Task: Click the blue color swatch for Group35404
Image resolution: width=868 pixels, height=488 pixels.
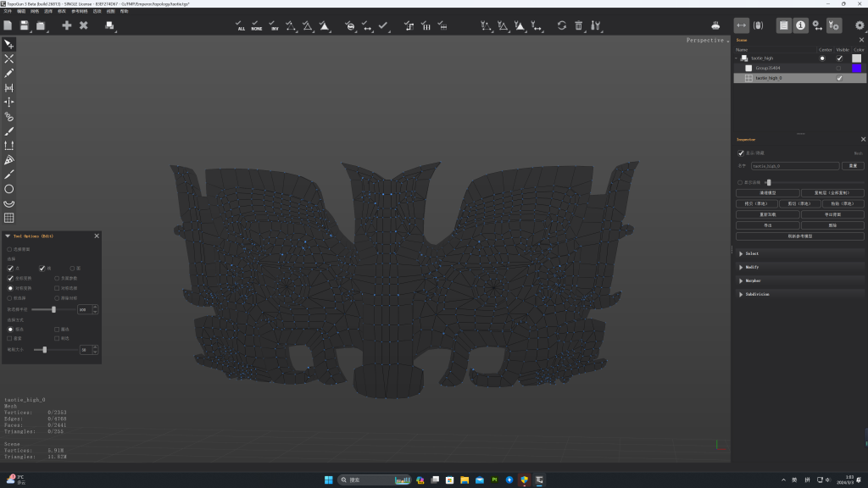Action: click(856, 68)
